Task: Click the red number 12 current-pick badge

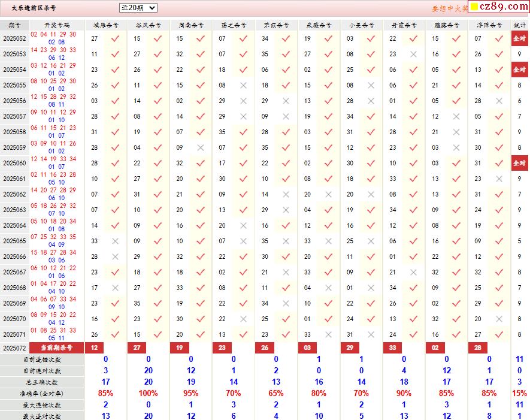Action: [x=94, y=348]
